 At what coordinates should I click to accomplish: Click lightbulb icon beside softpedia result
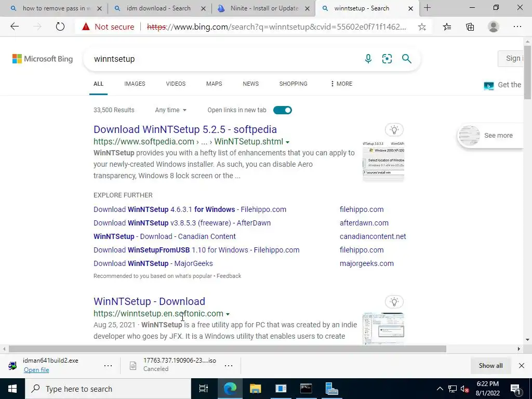pos(394,129)
